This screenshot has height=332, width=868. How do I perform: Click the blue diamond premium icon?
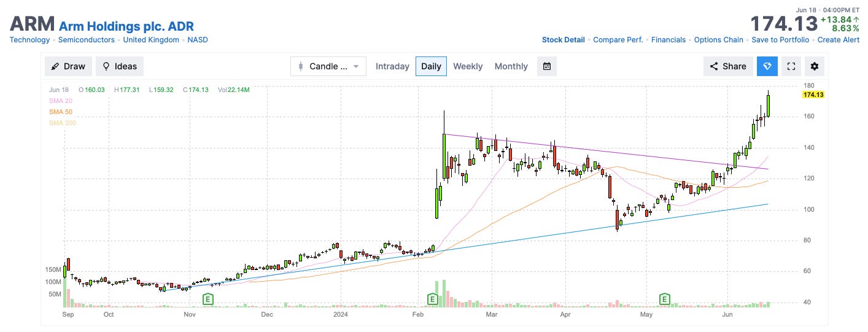(x=767, y=66)
